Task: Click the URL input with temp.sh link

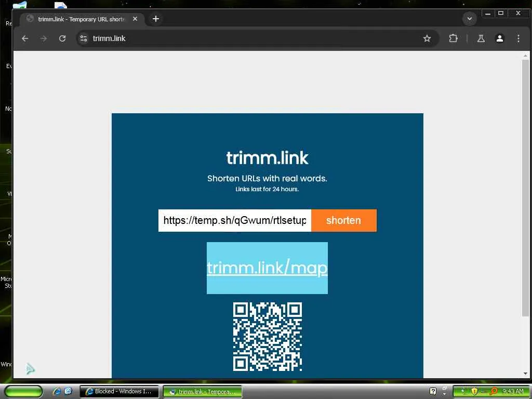Action: point(235,220)
